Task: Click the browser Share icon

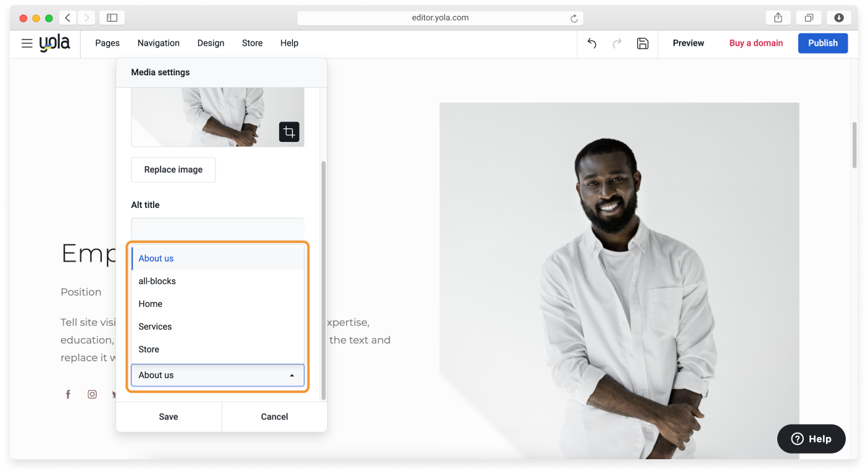Action: [777, 17]
